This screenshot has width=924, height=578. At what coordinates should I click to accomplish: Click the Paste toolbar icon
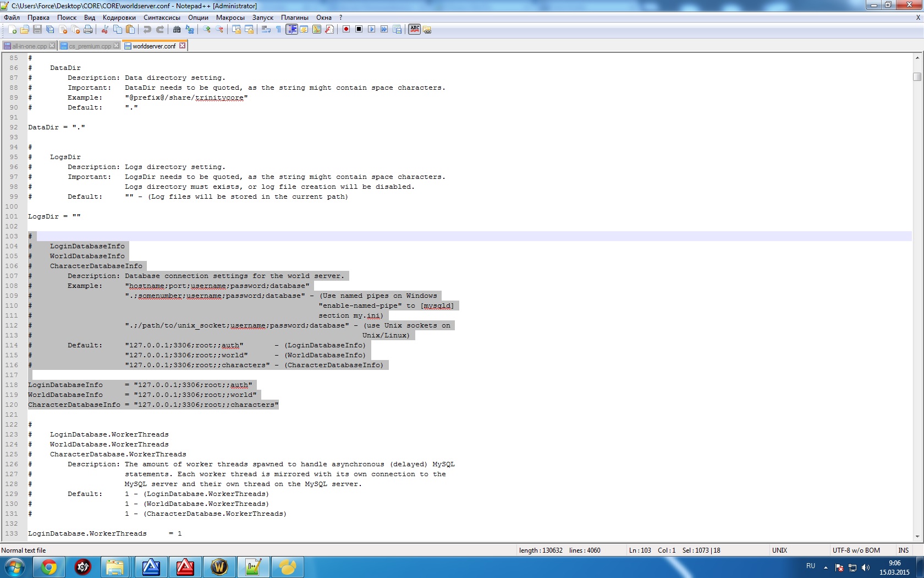click(130, 30)
